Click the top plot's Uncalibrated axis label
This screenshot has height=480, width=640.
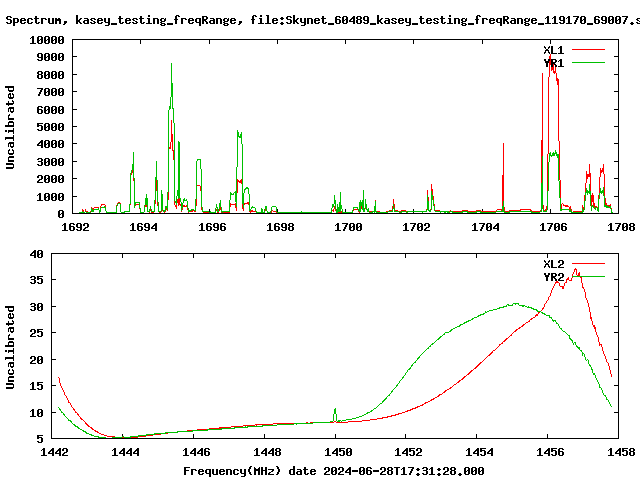pyautogui.click(x=10, y=127)
